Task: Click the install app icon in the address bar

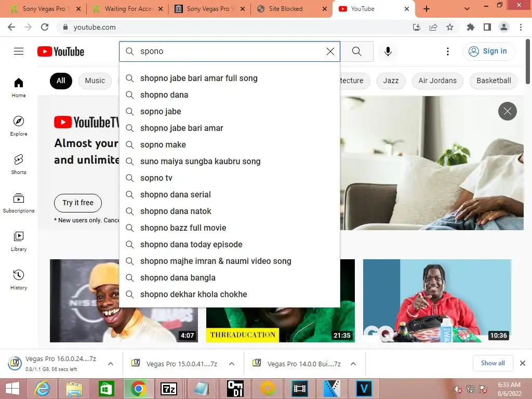Action: 416,27
